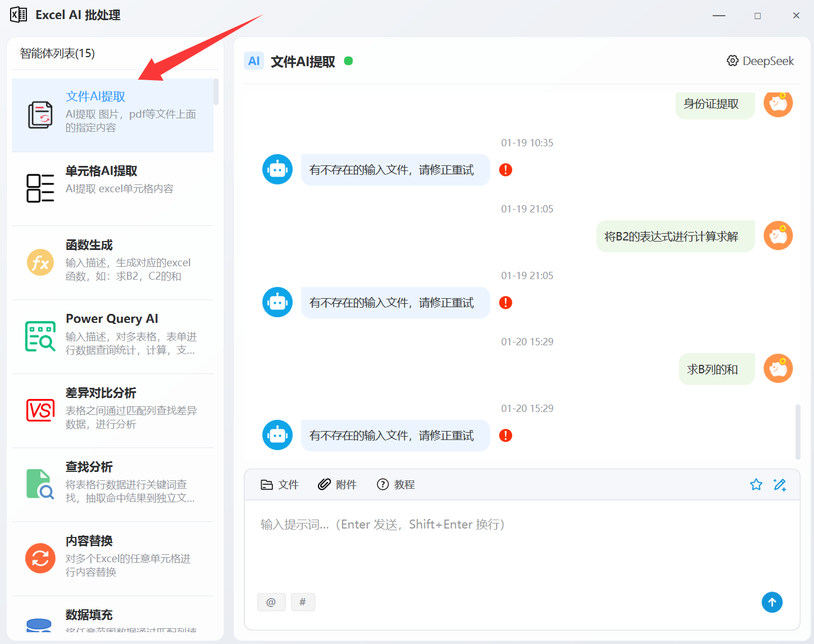The image size is (814, 644).
Task: Choose the 内容替换 agent
Action: click(x=113, y=558)
